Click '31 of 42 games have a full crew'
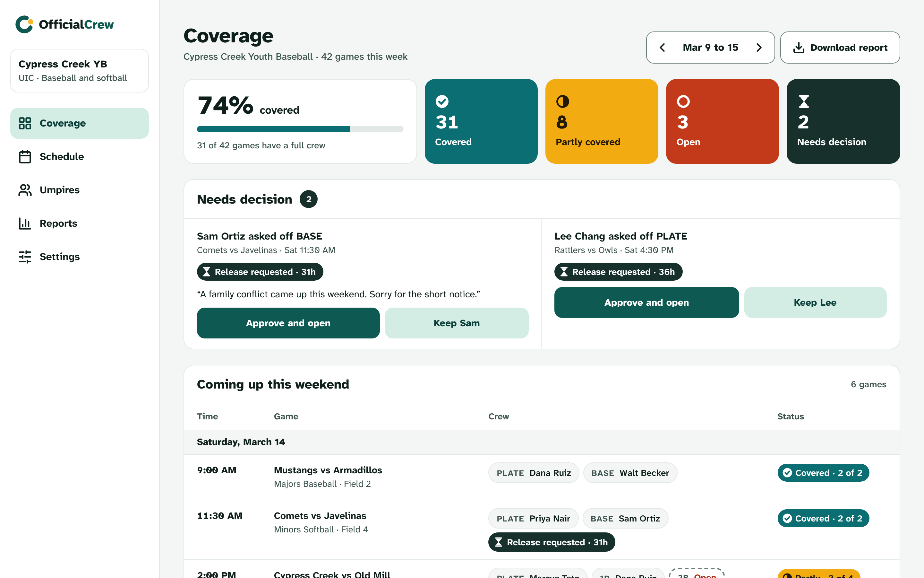The image size is (924, 578). (x=261, y=145)
